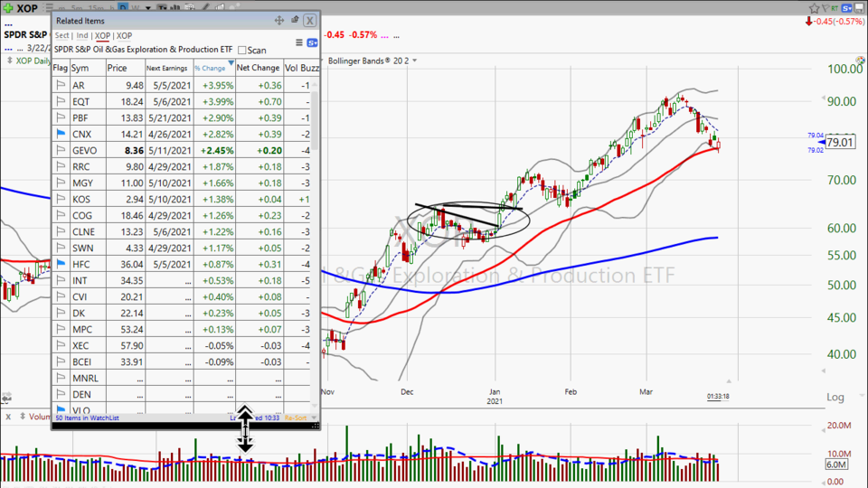Open the list menu icon beside Scan
Screen dimensions: 868x488
click(299, 42)
